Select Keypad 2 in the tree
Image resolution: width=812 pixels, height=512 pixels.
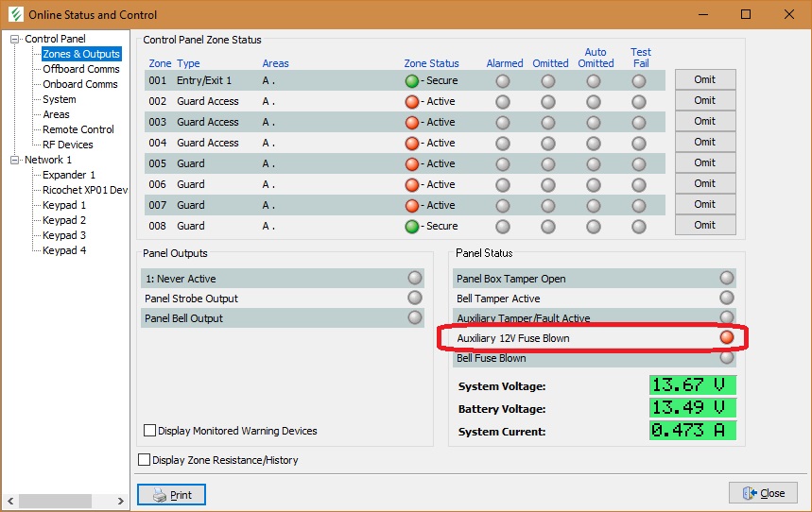(x=64, y=220)
